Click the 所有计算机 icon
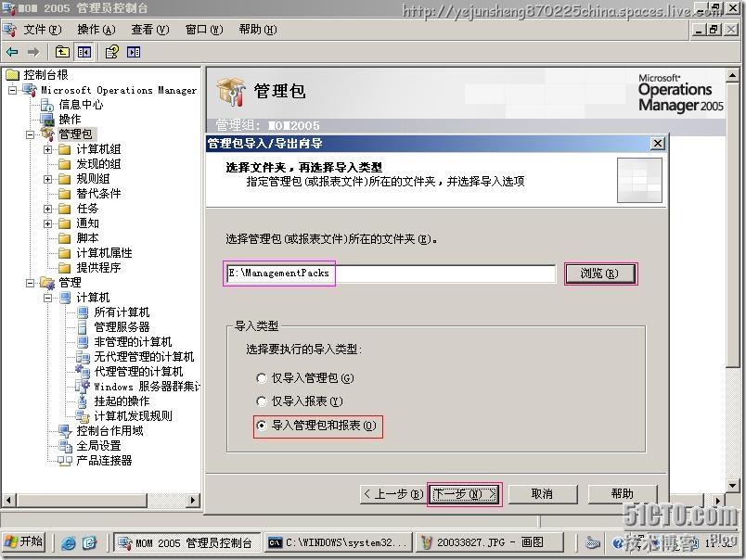The width and height of the screenshot is (746, 560). [x=83, y=312]
